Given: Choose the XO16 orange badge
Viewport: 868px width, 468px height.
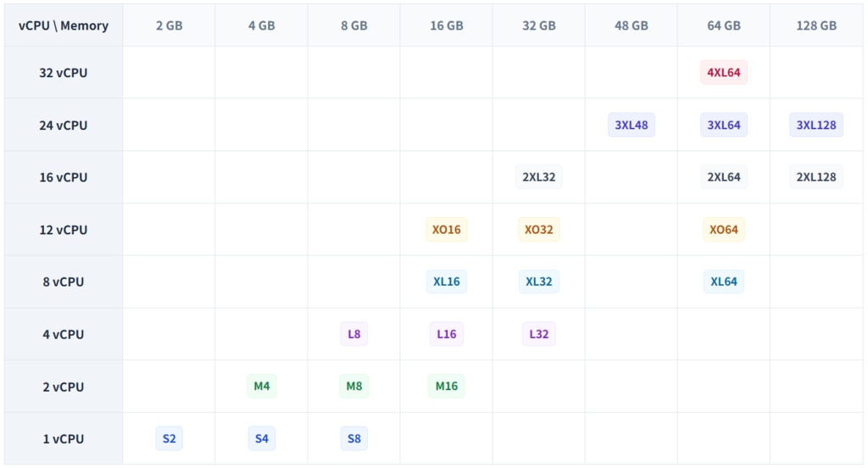Looking at the screenshot, I should point(446,229).
